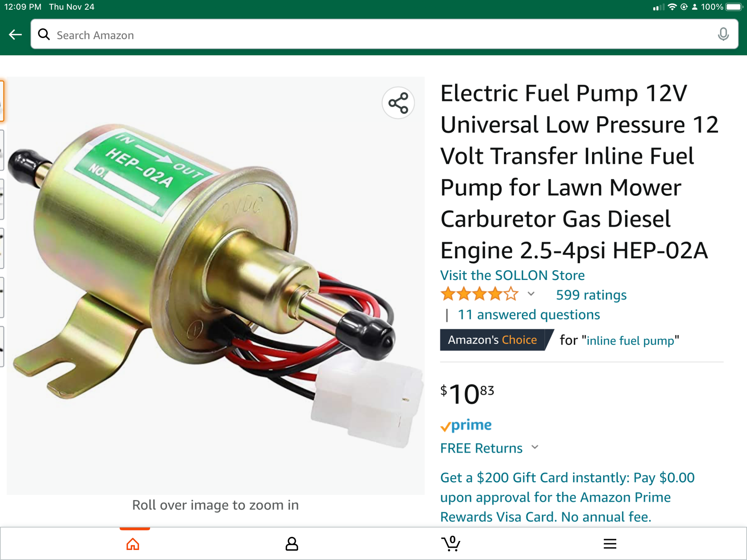This screenshot has width=747, height=560.
Task: Open the account profile icon
Action: [x=292, y=544]
